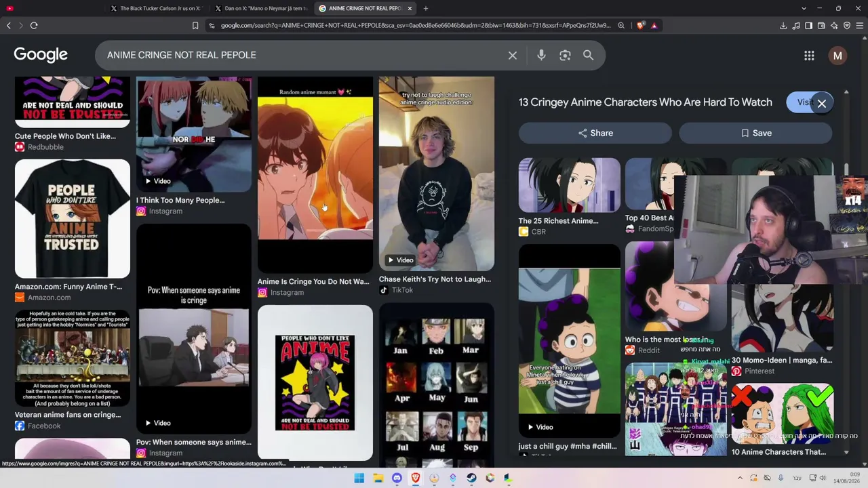Click the zoom magnifier icon in address bar
868x488 pixels.
click(x=620, y=26)
